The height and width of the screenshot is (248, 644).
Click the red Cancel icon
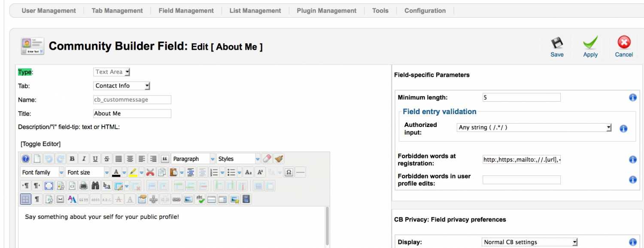pyautogui.click(x=624, y=42)
